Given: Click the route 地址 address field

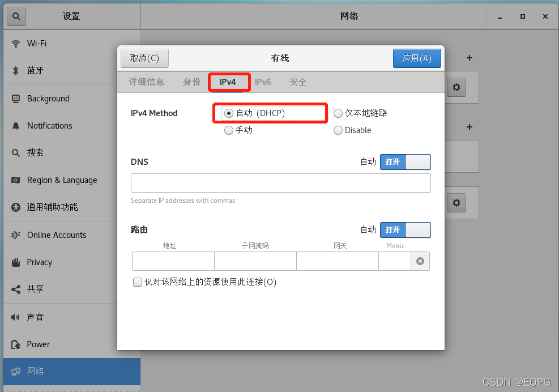Looking at the screenshot, I should click(x=173, y=261).
